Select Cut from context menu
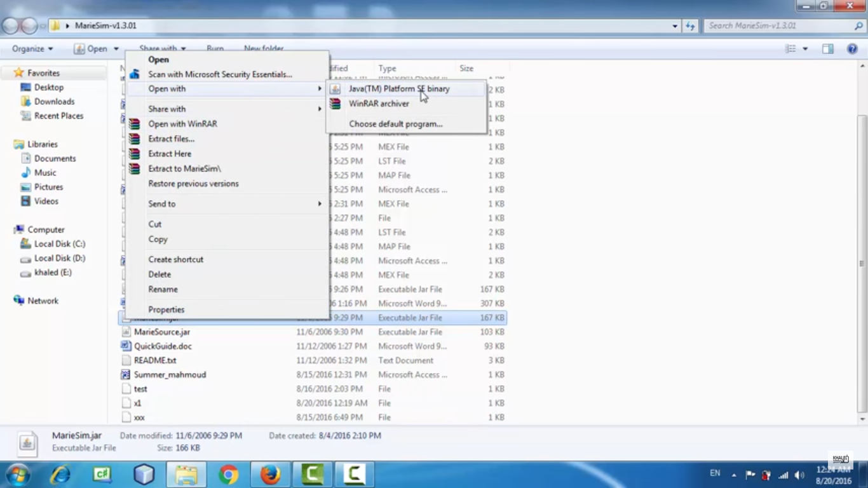Viewport: 868px width, 488px height. [154, 224]
